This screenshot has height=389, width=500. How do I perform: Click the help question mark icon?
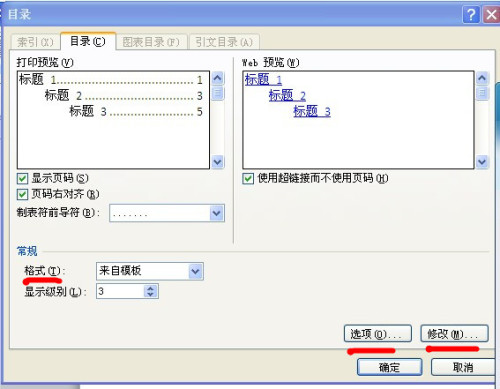tap(471, 15)
